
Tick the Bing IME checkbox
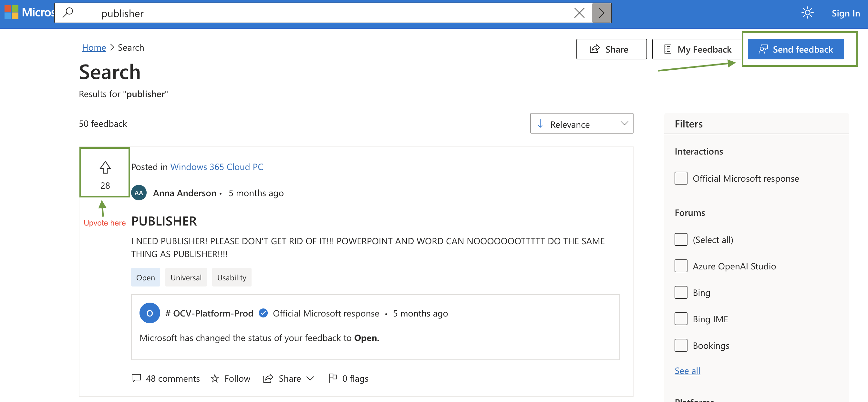pos(681,319)
